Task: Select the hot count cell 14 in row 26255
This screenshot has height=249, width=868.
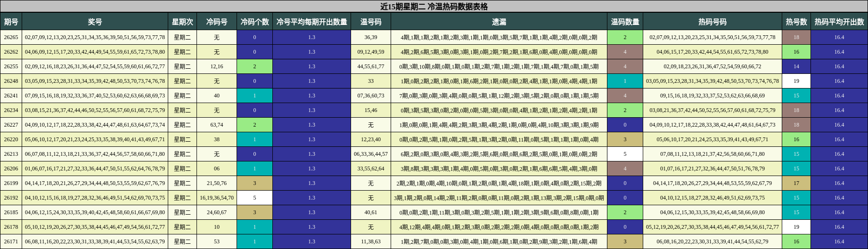Action: tap(796, 66)
